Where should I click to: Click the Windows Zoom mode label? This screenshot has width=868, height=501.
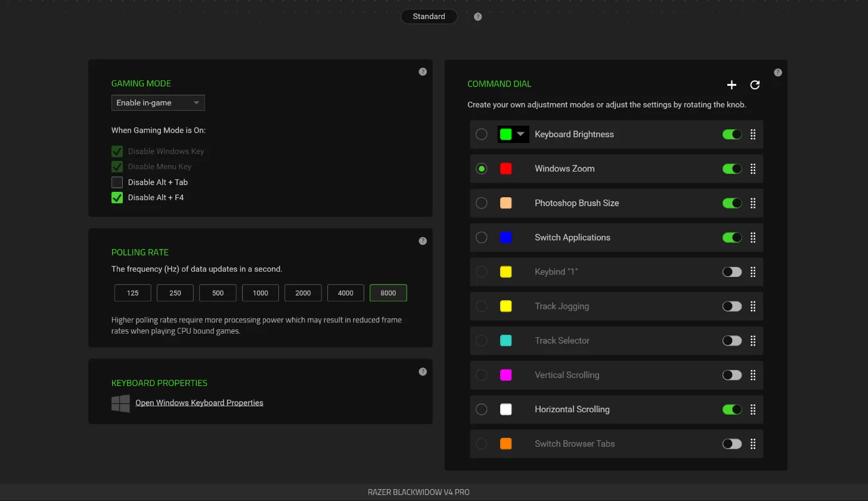coord(565,169)
